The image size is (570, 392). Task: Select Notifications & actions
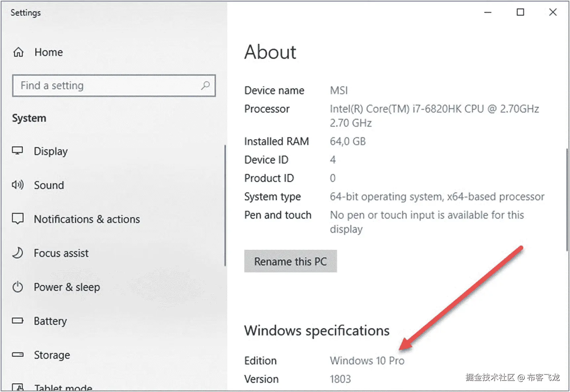point(87,219)
